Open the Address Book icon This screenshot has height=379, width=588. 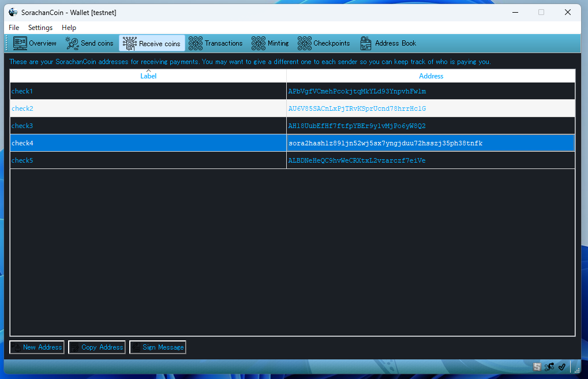coord(366,43)
